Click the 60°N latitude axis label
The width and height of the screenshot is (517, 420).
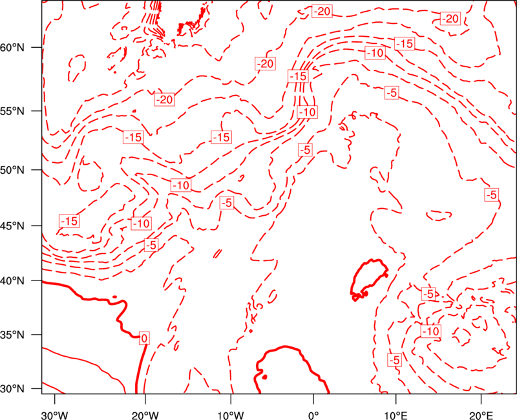tap(12, 47)
